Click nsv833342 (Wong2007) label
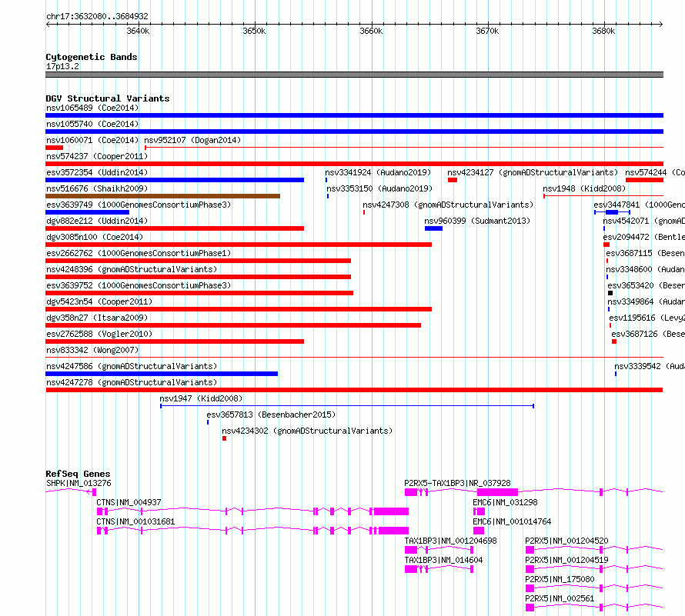The width and height of the screenshot is (685, 616). pyautogui.click(x=92, y=350)
